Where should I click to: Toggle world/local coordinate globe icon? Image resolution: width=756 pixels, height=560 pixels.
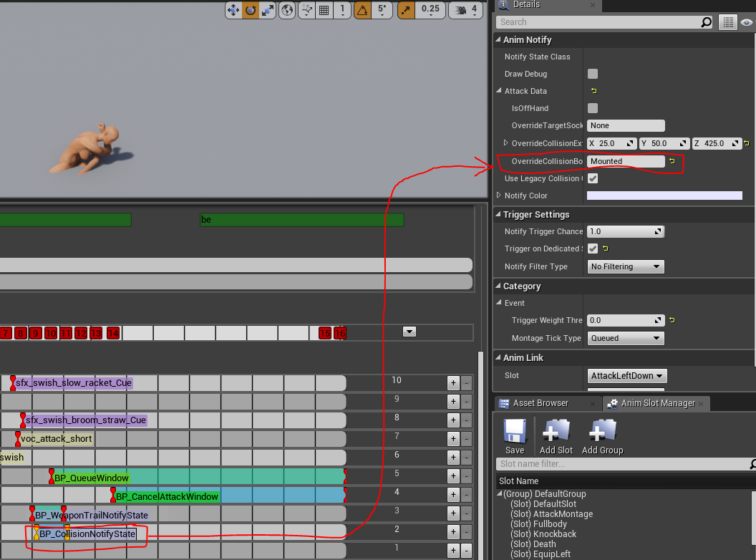288,10
